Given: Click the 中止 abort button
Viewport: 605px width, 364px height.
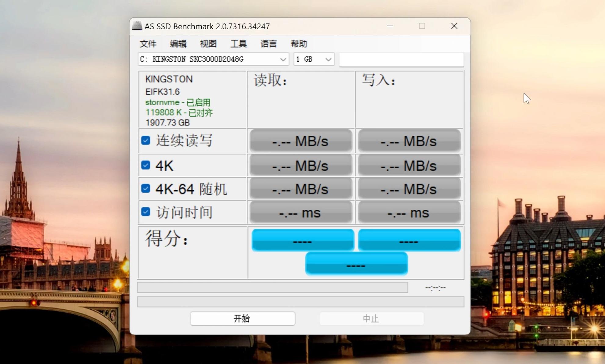Looking at the screenshot, I should 371,319.
